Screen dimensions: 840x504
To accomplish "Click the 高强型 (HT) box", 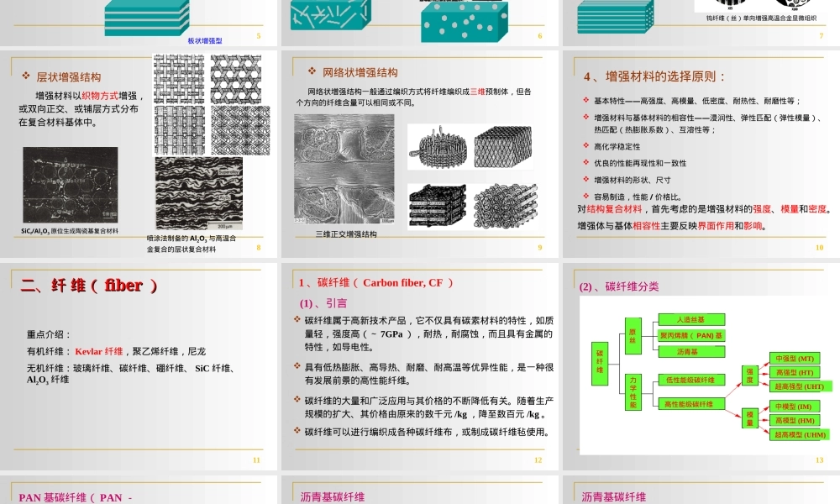I will [795, 372].
